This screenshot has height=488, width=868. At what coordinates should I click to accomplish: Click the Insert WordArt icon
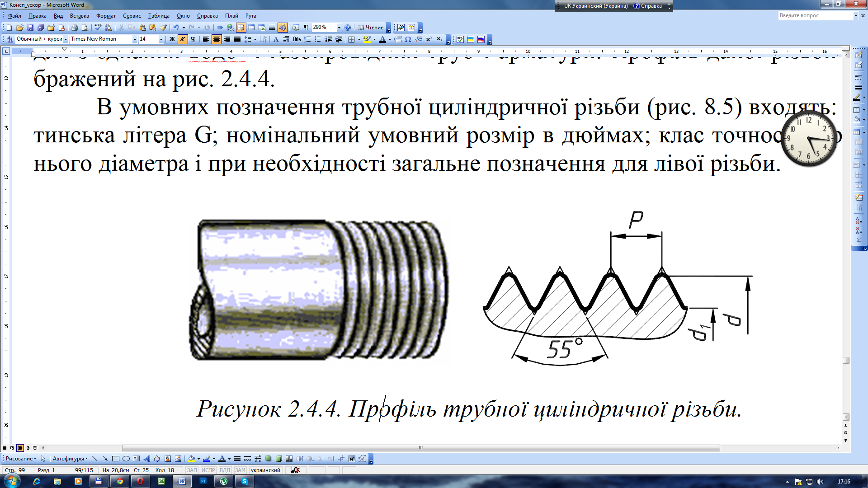[x=147, y=459]
